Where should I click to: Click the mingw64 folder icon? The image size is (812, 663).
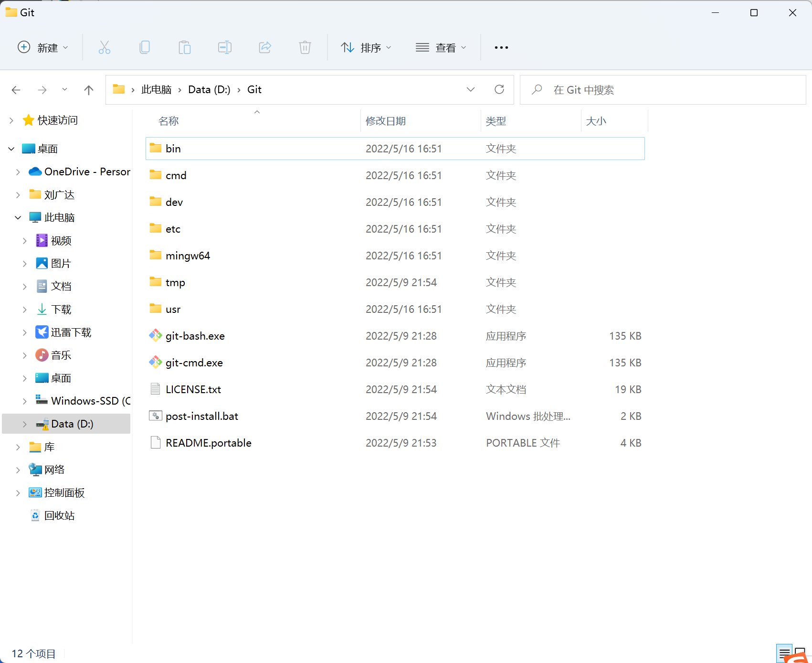[155, 255]
